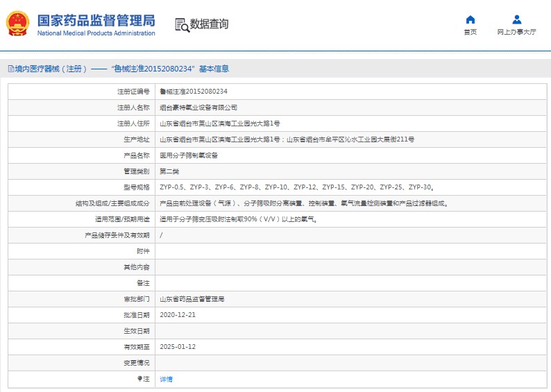Select registration number 鲁械注准20152080234 cell

[x=194, y=92]
